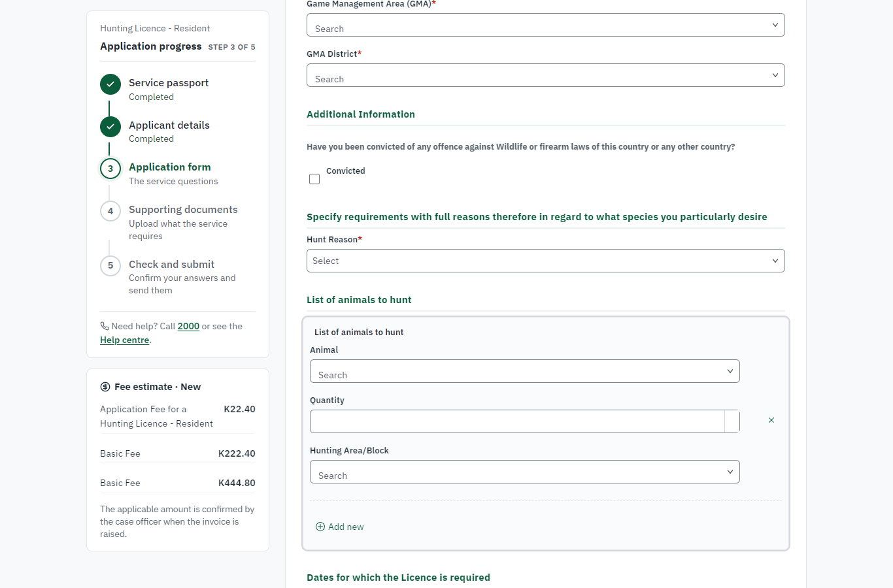Click Add new animal entry
The height and width of the screenshot is (588, 893).
point(340,527)
